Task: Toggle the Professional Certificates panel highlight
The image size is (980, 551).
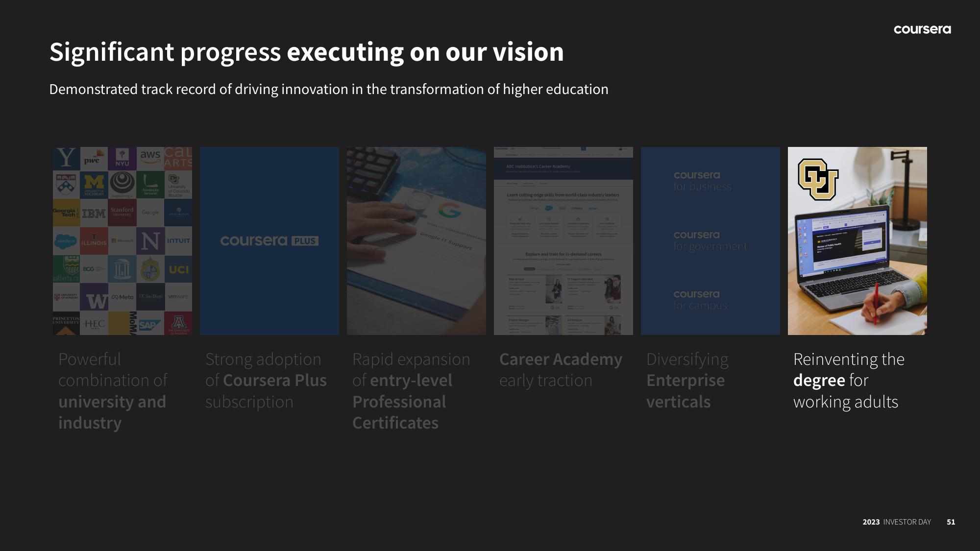Action: [x=416, y=240]
